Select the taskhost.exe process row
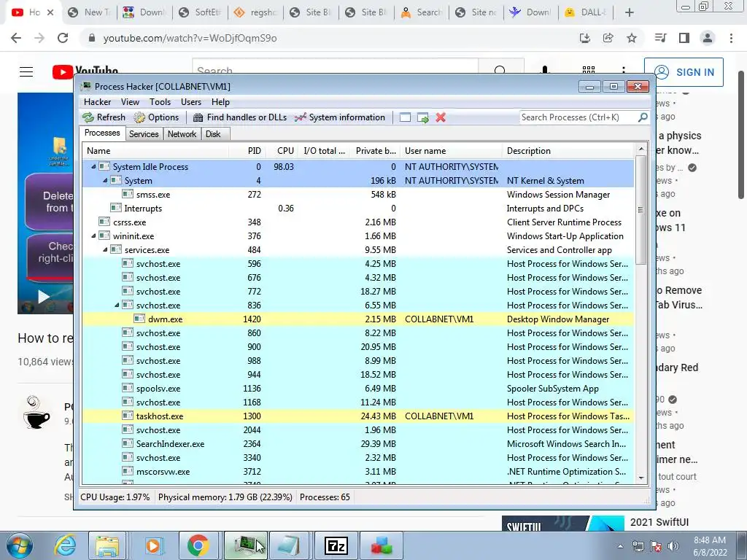 point(358,416)
